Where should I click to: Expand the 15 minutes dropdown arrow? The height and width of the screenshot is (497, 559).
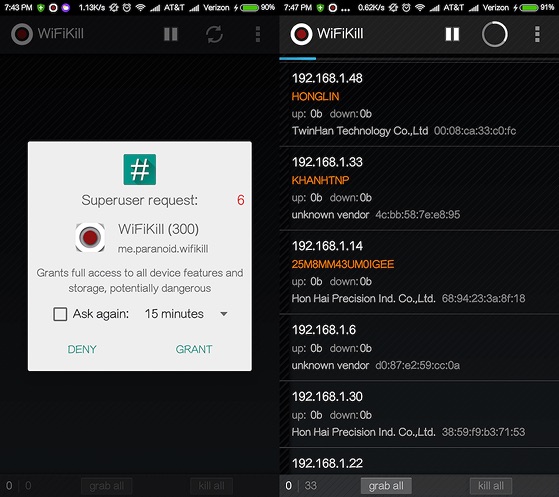(x=224, y=314)
